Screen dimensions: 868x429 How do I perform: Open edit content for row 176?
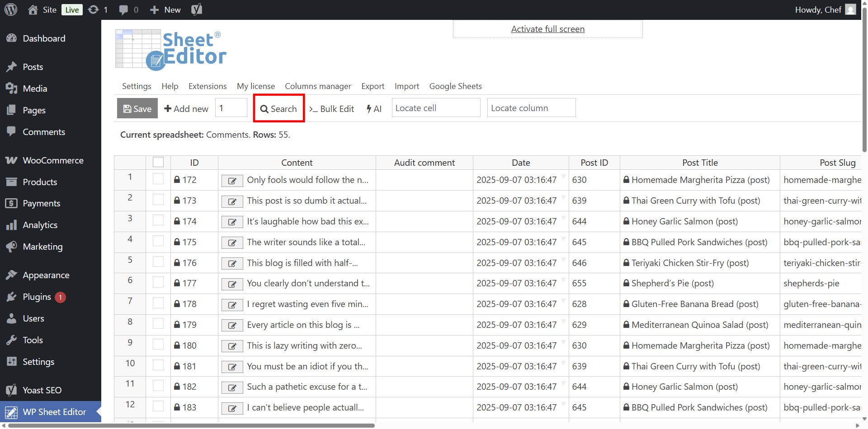(x=232, y=264)
